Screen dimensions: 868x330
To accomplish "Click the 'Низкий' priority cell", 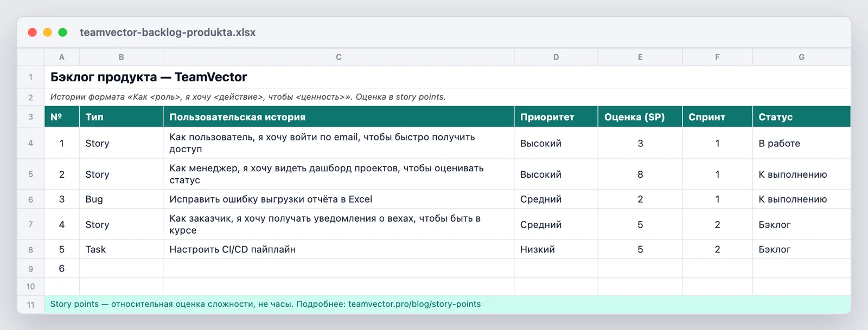I will 556,249.
